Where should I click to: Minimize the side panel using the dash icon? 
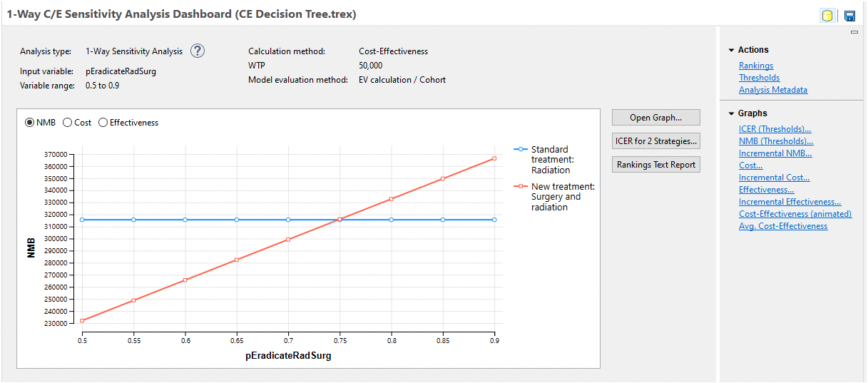click(854, 32)
